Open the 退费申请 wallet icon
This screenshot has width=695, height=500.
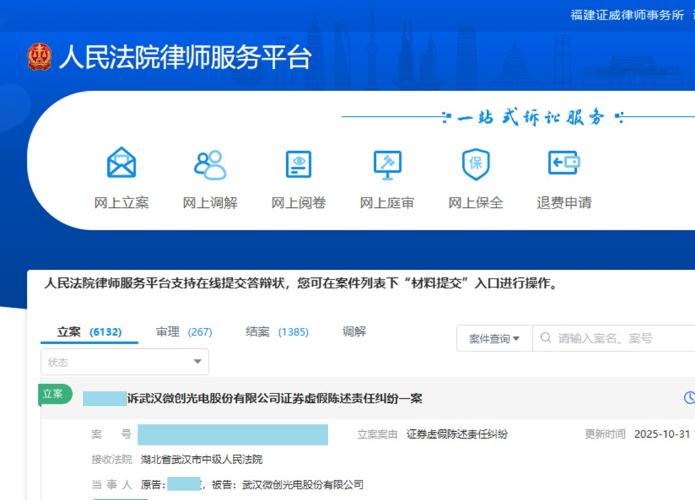pyautogui.click(x=564, y=162)
